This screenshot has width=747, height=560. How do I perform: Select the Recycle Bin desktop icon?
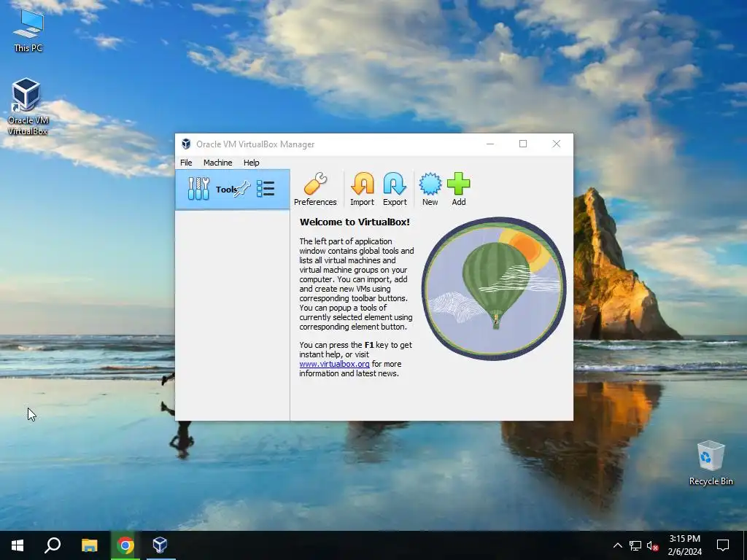tap(711, 463)
